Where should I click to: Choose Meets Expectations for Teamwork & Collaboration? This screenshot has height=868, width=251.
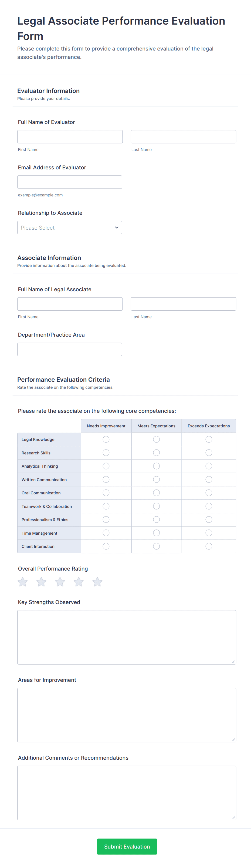click(x=157, y=506)
